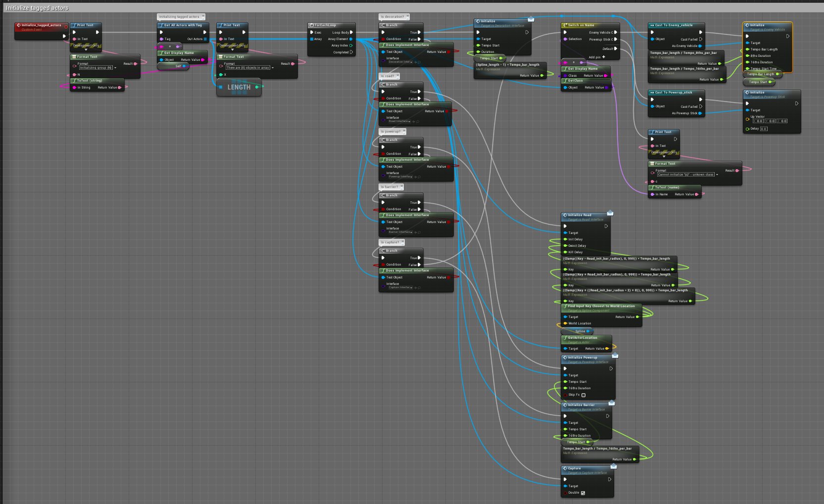Image resolution: width=824 pixels, height=504 pixels.
Task: Select the Tempo_bar_length / Tempo_8ths_per_bar math node
Action: [686, 58]
